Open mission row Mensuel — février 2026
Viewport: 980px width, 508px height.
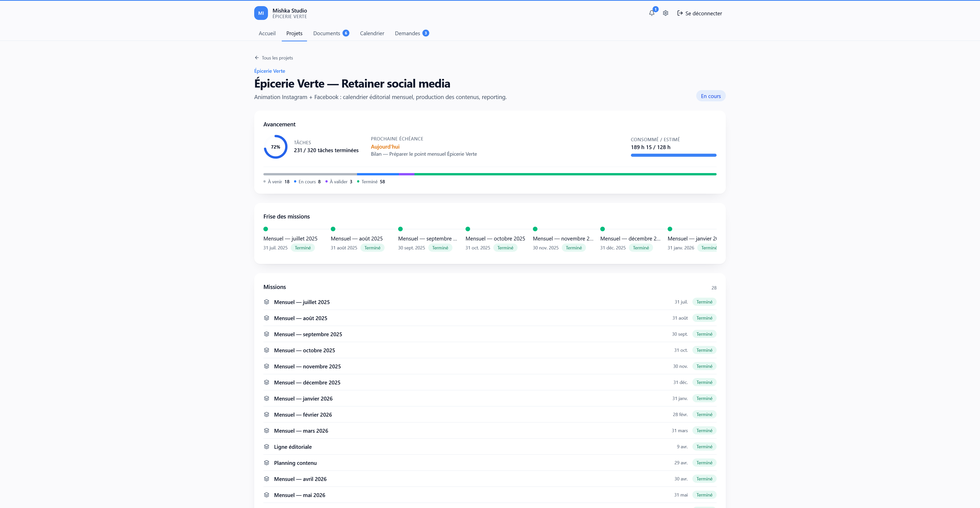(490, 414)
